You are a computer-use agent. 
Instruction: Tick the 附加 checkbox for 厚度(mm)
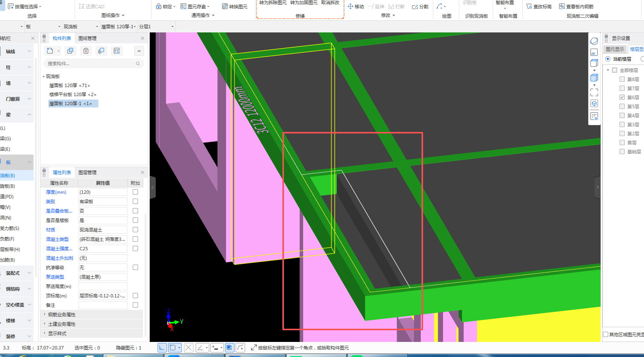point(135,192)
